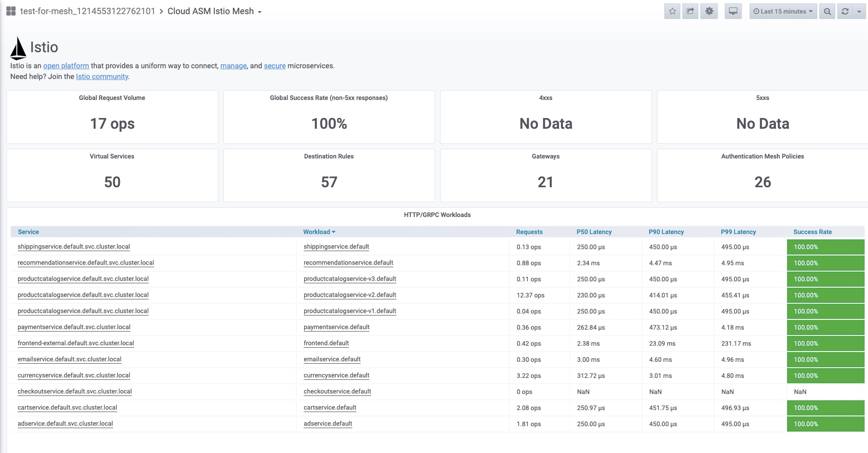Open Virtual Services panel title menu
This screenshot has height=453, width=868.
[112, 157]
